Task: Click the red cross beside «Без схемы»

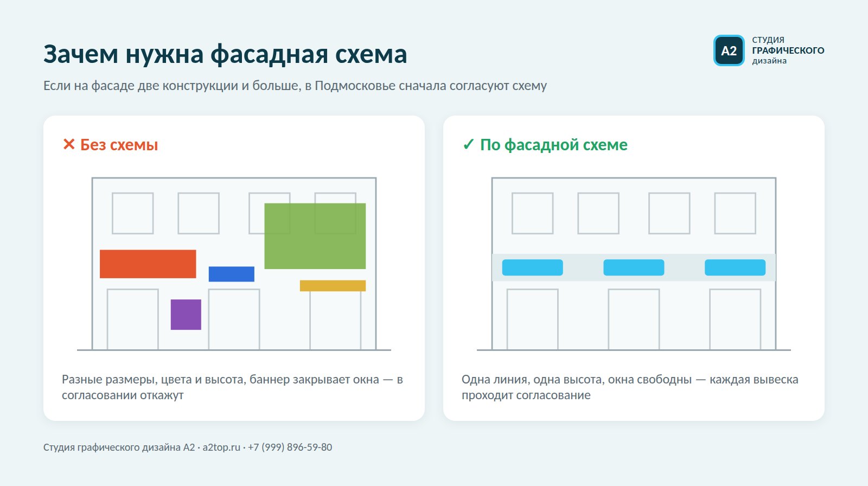Action: coord(69,144)
